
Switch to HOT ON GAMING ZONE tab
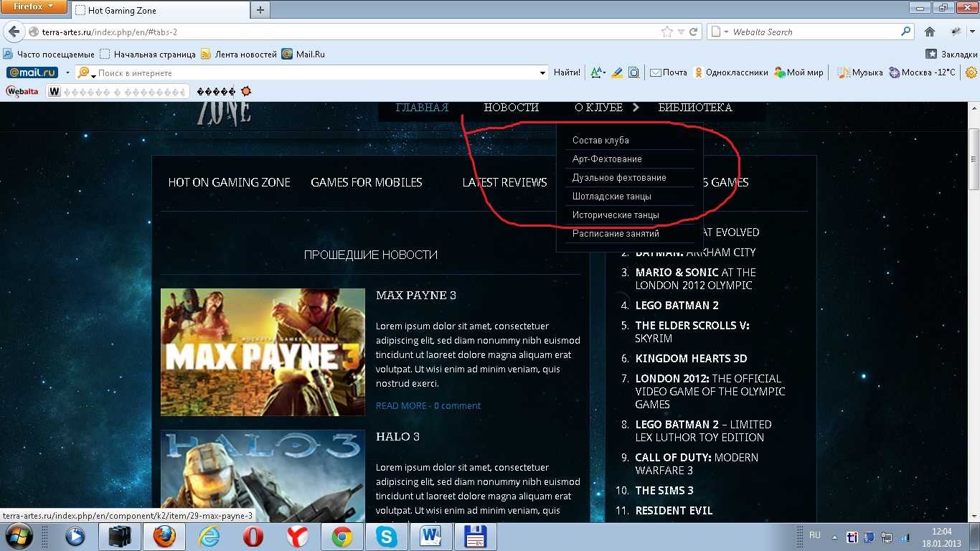click(229, 182)
